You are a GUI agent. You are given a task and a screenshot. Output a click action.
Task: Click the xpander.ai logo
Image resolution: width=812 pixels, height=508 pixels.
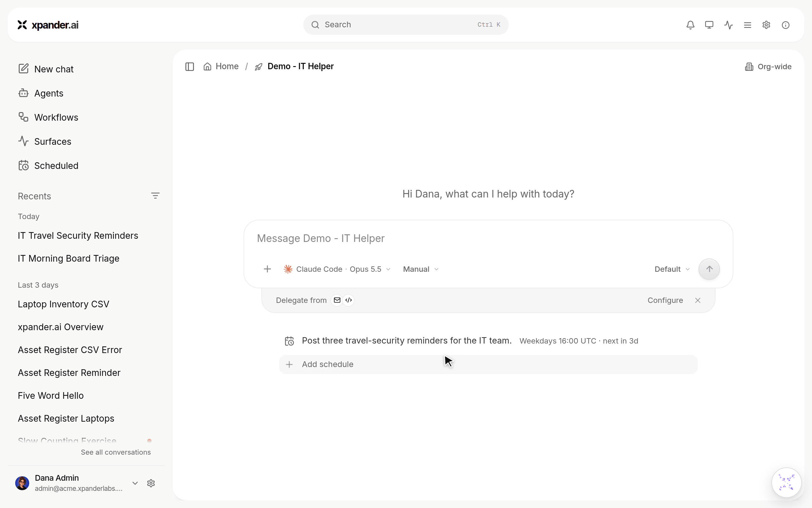click(48, 25)
